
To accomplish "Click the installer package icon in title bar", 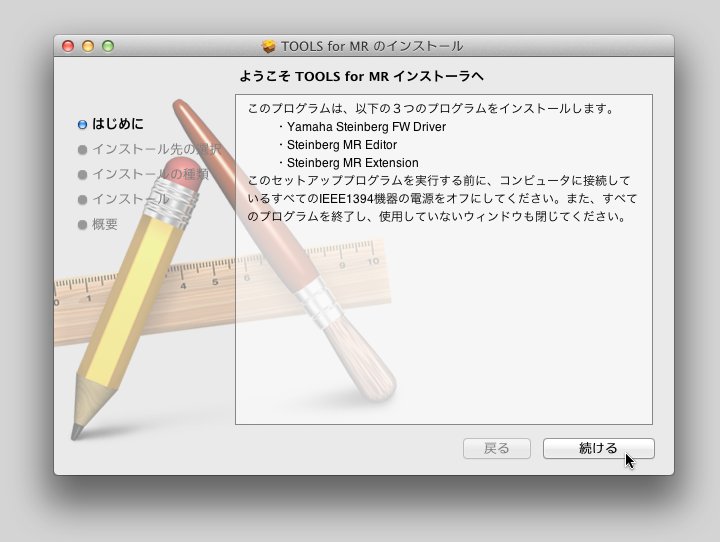I will [x=269, y=46].
